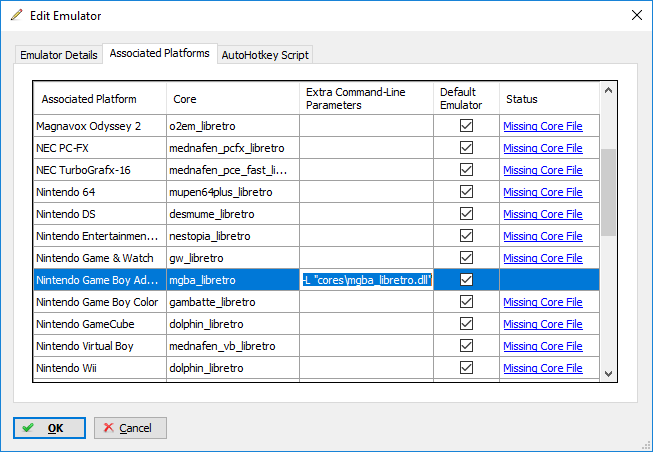
Task: Click the o2em_libretro core cell
Action: coord(233,126)
